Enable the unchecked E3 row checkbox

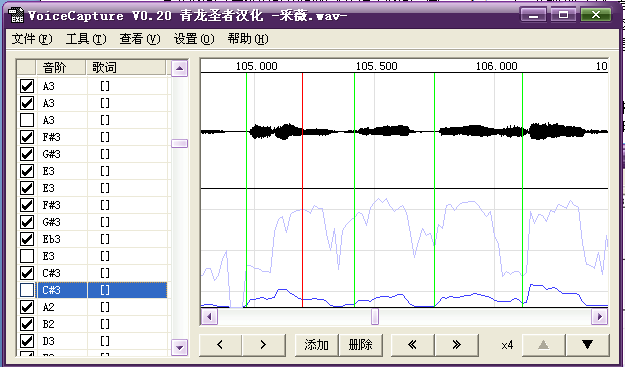point(27,256)
